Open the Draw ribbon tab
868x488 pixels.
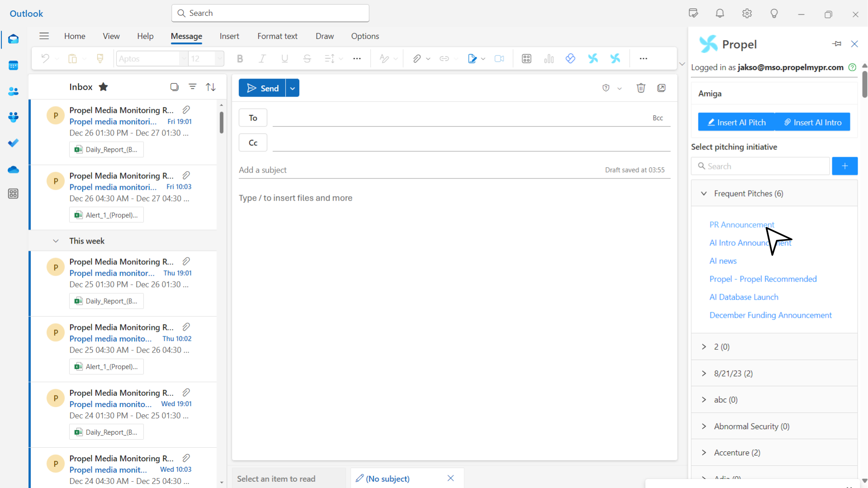click(325, 36)
